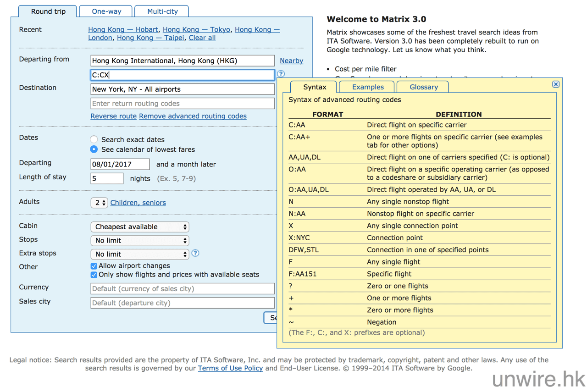The width and height of the screenshot is (587, 392).
Task: Expand the Extra stops dropdown
Action: (x=140, y=254)
